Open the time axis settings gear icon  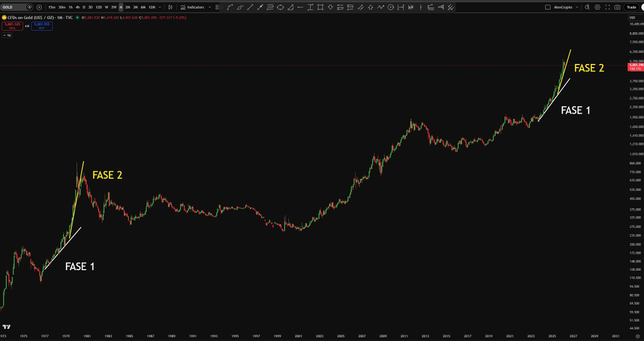tap(637, 336)
